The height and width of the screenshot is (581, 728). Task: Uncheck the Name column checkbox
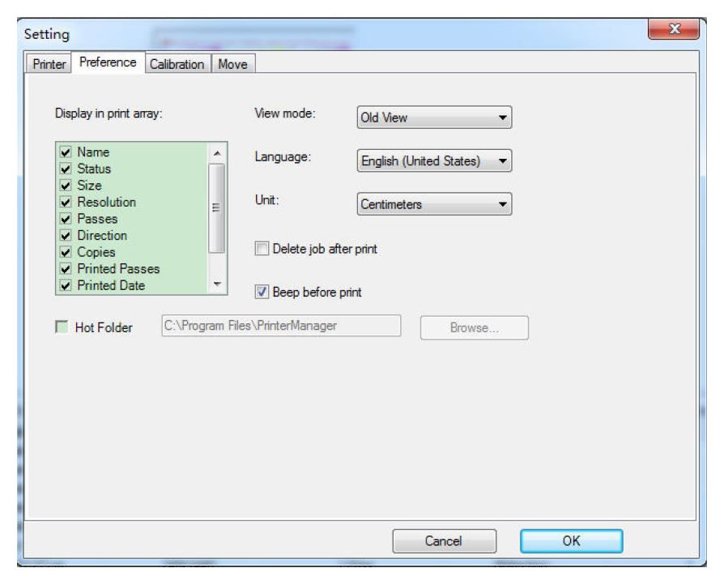click(x=66, y=152)
